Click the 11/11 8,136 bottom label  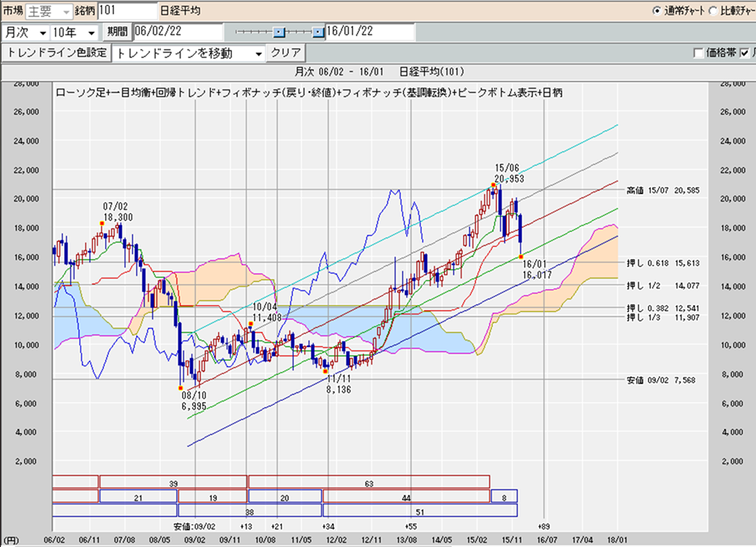click(339, 384)
